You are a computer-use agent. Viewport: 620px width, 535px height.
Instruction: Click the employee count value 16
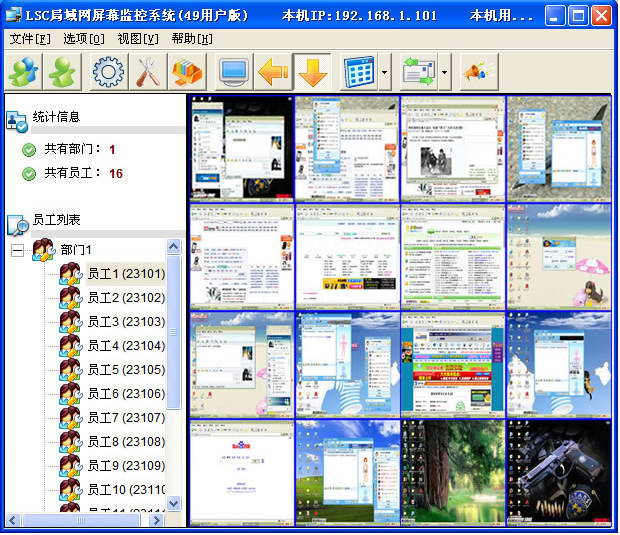[116, 174]
